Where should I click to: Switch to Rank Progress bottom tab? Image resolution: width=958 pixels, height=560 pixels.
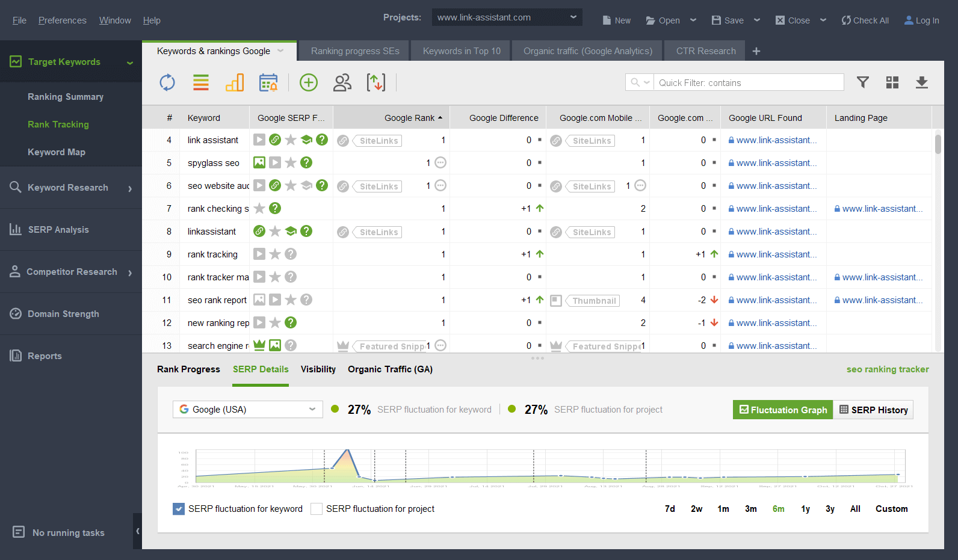(x=188, y=369)
